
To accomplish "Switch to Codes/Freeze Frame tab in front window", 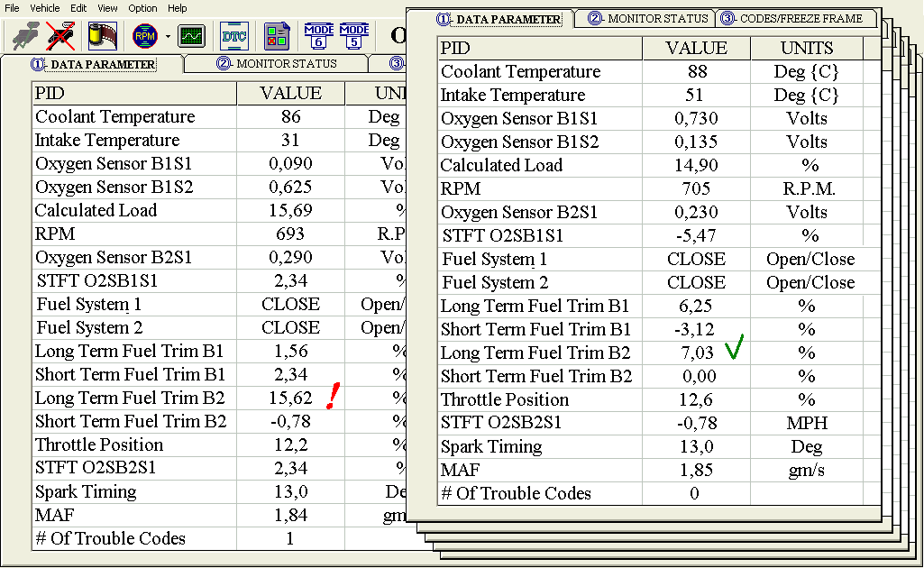I will [792, 18].
